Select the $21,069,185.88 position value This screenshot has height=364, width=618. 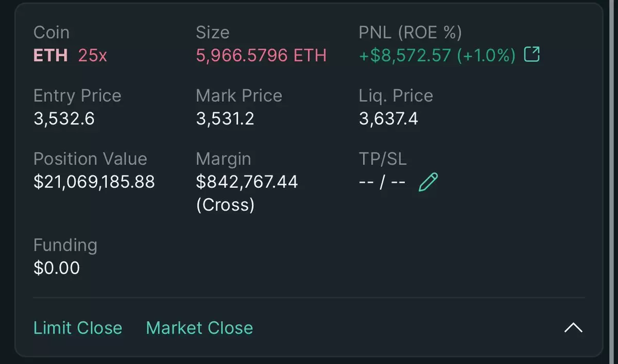[94, 182]
